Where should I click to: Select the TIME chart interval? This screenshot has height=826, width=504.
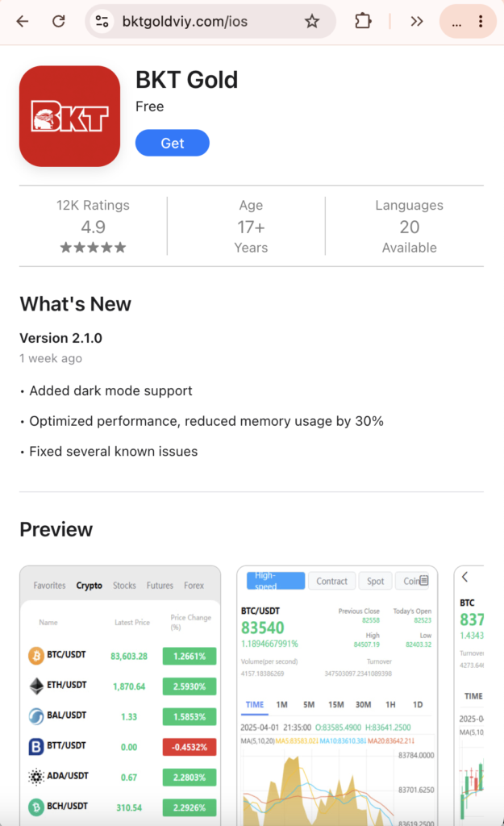254,705
